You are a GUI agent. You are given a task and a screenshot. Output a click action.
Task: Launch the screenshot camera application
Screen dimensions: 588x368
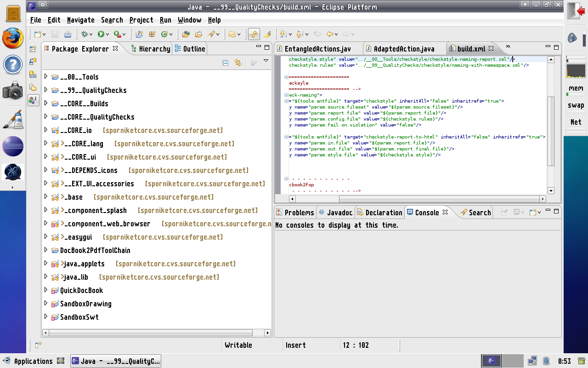pos(13,91)
